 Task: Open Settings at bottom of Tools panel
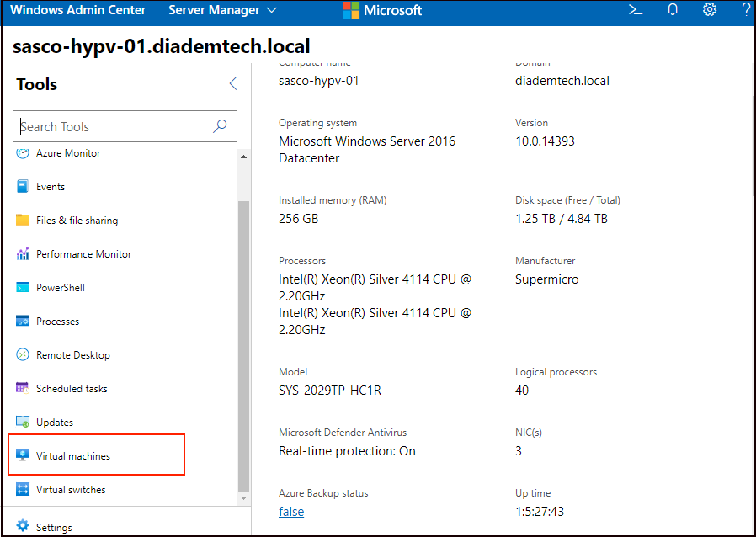pos(54,527)
